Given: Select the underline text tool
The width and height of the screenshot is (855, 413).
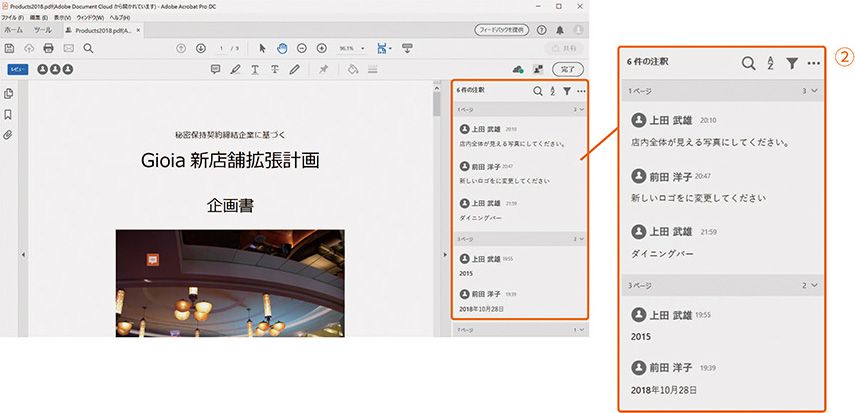Looking at the screenshot, I should point(255,69).
